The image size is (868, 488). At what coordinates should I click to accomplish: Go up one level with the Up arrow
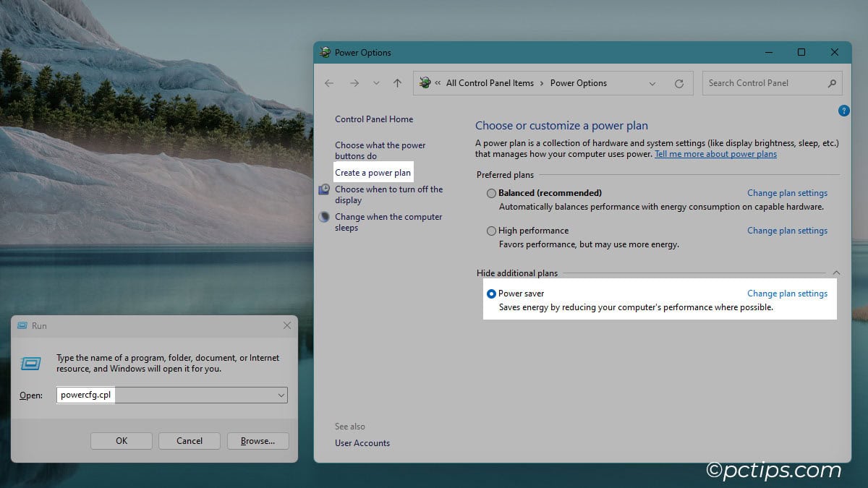pos(396,83)
